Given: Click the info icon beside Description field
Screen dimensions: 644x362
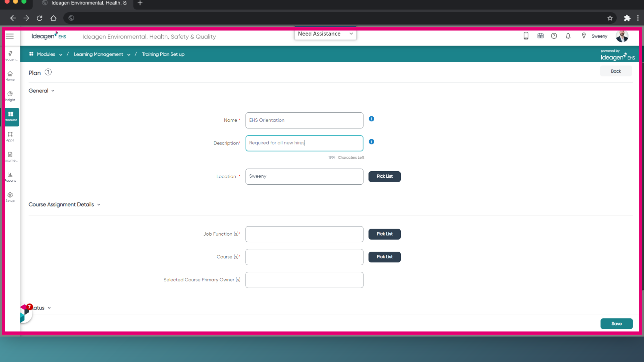Looking at the screenshot, I should [x=371, y=141].
